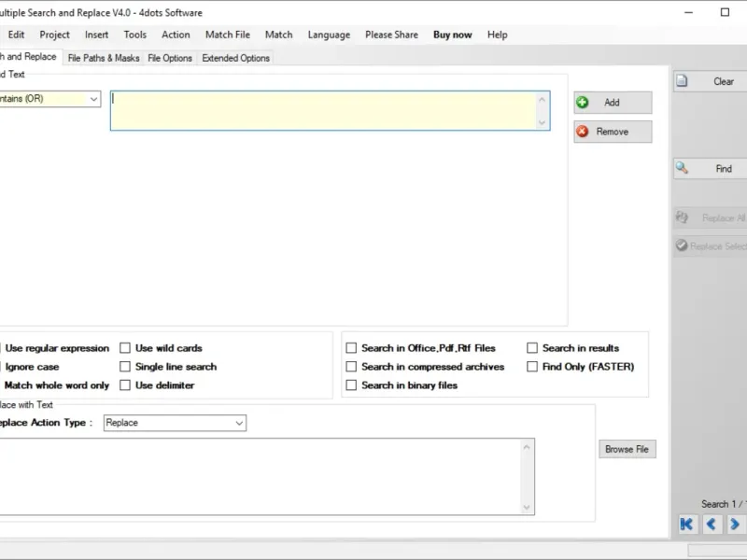The width and height of the screenshot is (747, 560).
Task: Enable Find Only (FASTER) checkbox
Action: coord(532,367)
